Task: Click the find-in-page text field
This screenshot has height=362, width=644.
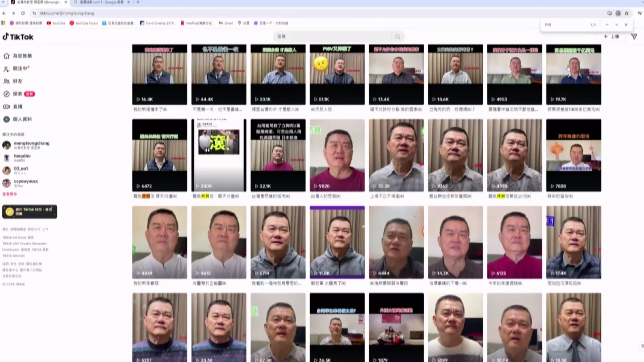Action: click(565, 24)
